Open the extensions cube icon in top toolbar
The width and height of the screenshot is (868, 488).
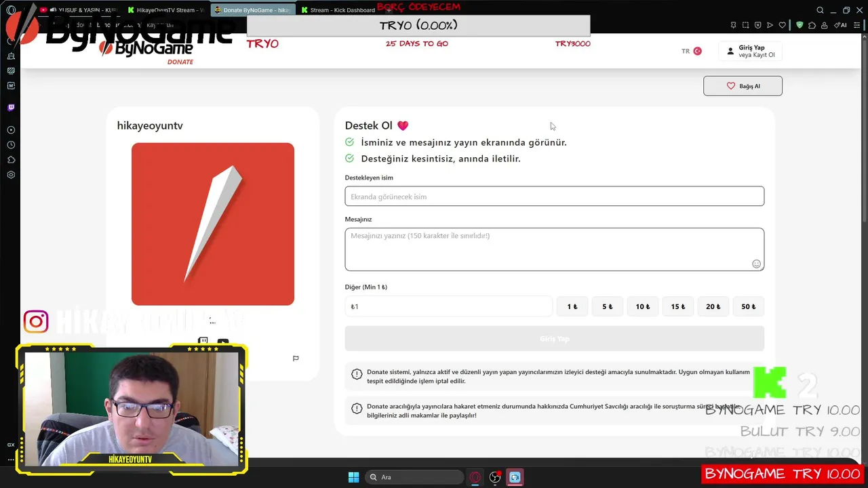click(x=812, y=25)
